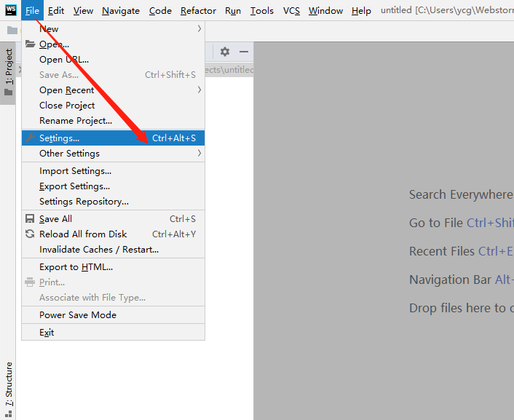514x420 pixels.
Task: Click the folder icon beside Open...
Action: tap(30, 44)
